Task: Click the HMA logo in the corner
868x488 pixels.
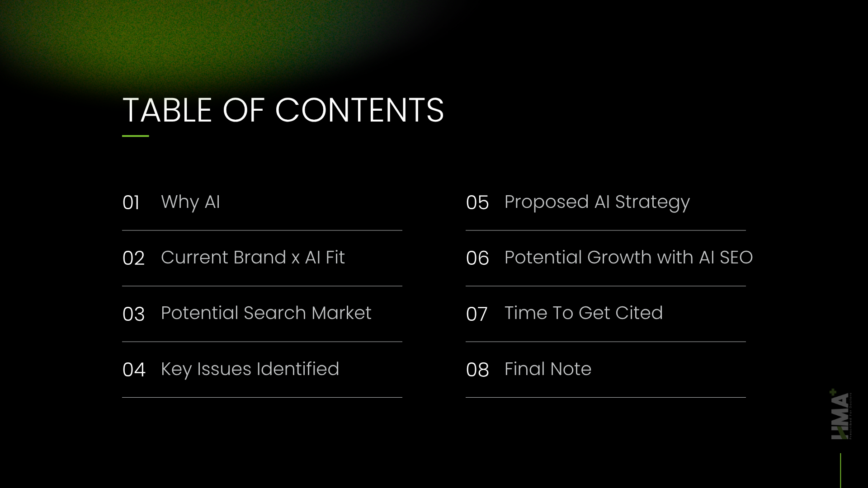Action: [x=841, y=414]
